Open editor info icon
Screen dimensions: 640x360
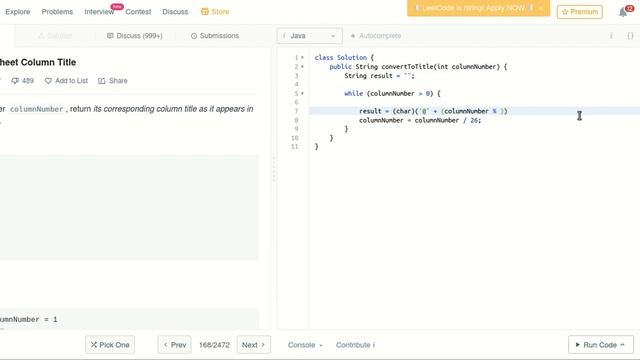611,36
